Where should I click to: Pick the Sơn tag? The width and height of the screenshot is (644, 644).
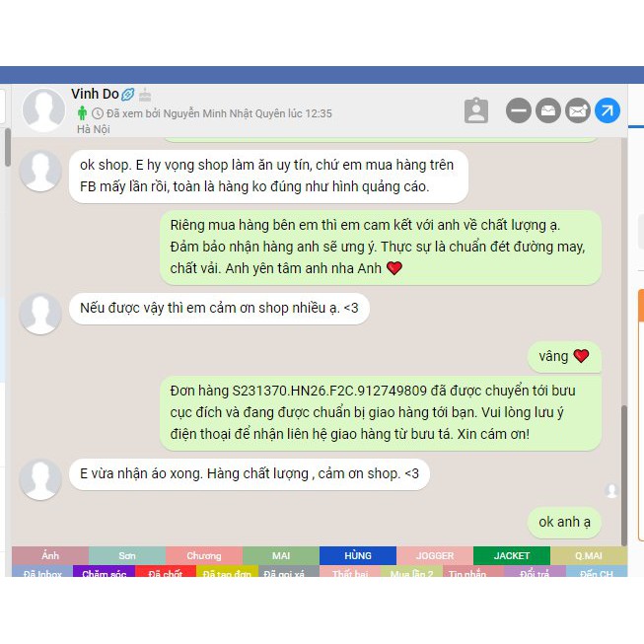(x=127, y=555)
